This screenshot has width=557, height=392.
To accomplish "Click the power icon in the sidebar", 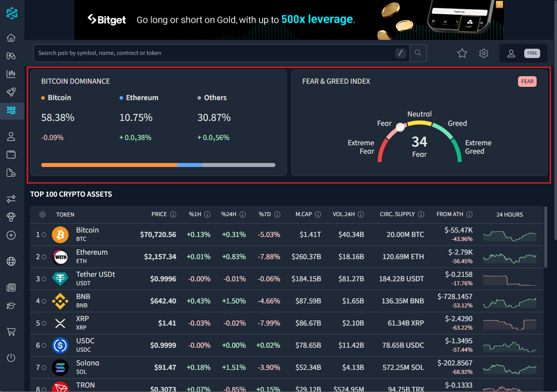I will click(12, 358).
